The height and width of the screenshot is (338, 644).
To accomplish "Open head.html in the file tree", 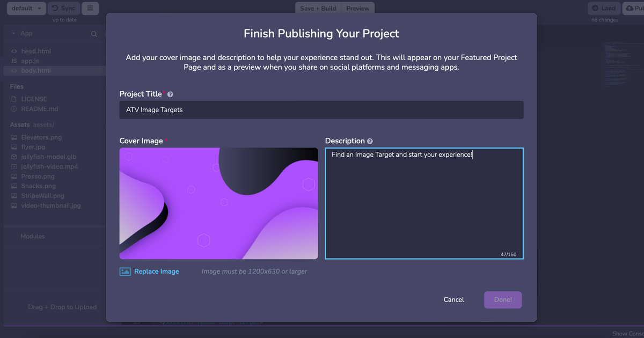I will point(36,51).
